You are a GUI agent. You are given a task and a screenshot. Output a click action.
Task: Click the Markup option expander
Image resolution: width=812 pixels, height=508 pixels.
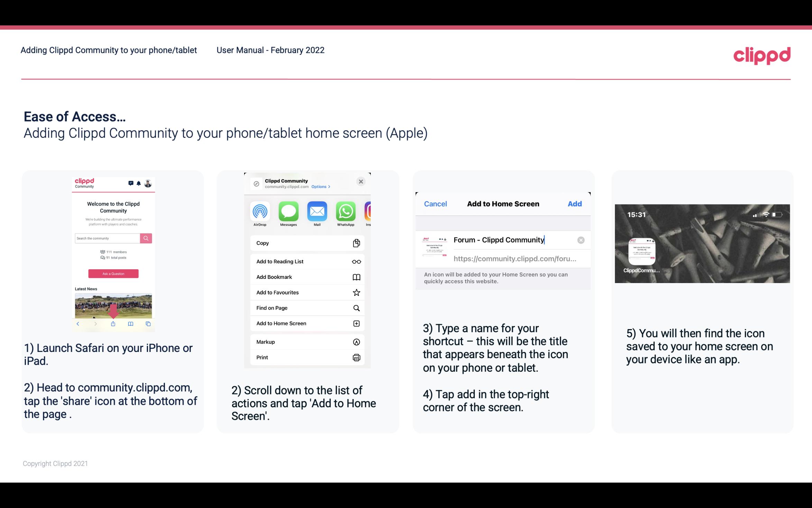pos(356,342)
